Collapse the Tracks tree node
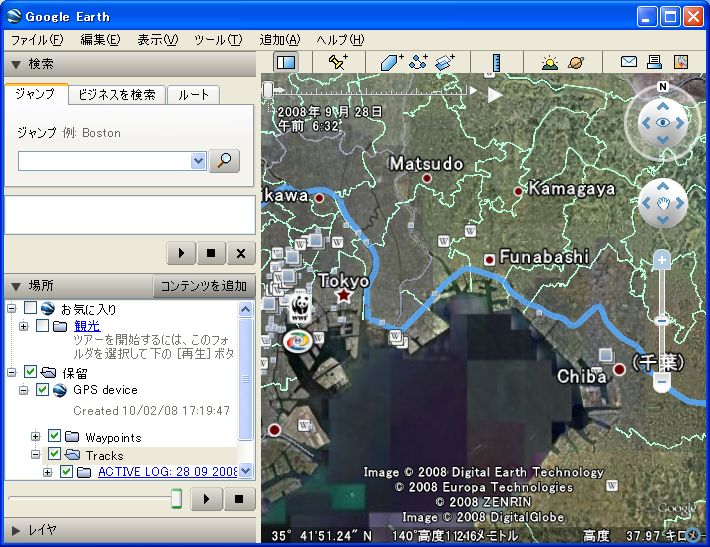The height and width of the screenshot is (547, 710). point(35,454)
